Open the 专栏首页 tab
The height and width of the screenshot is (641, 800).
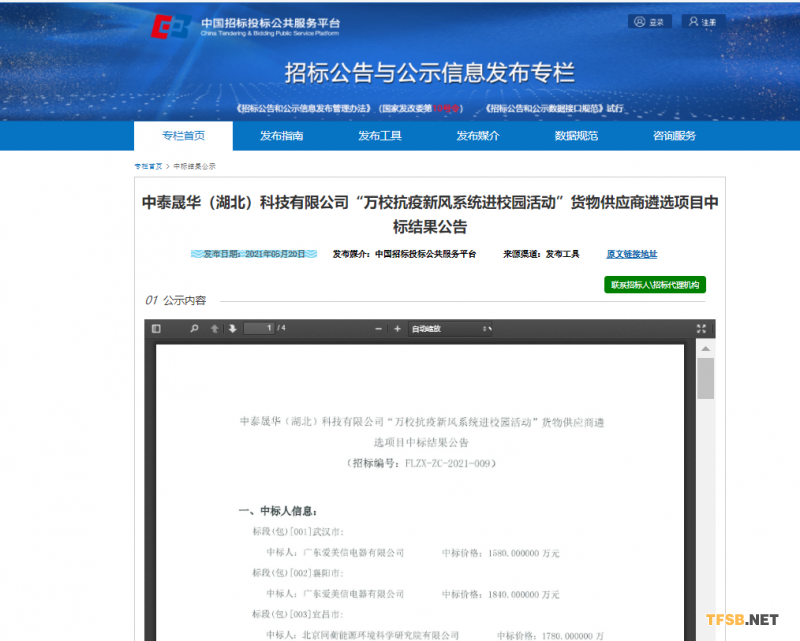(x=183, y=136)
